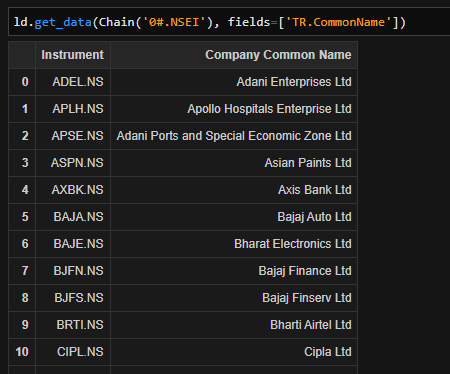Click the BJFN.NS instrument cell
The image size is (450, 374).
73,271
